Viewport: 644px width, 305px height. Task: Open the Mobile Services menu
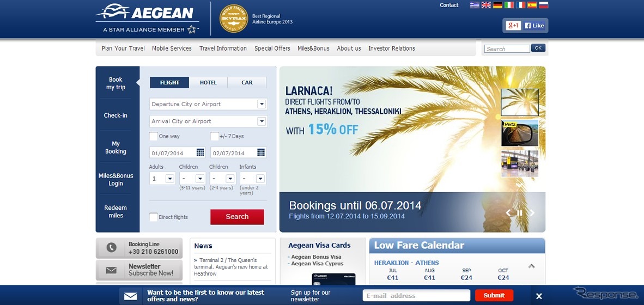coord(172,48)
